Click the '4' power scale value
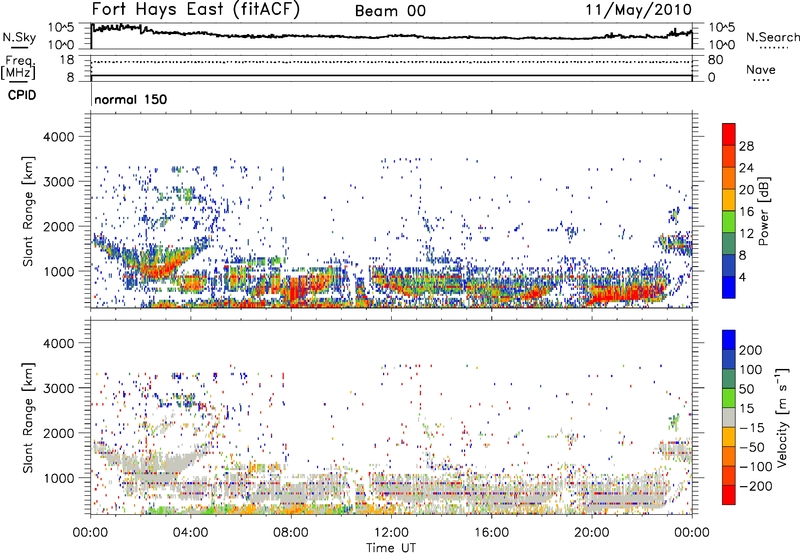Screen dimensions: 800x554 pyautogui.click(x=743, y=278)
